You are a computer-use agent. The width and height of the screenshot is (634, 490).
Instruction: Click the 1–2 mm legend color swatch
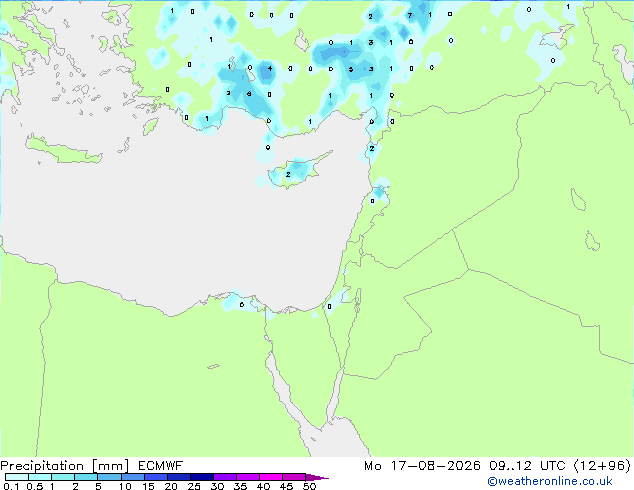pos(63,477)
